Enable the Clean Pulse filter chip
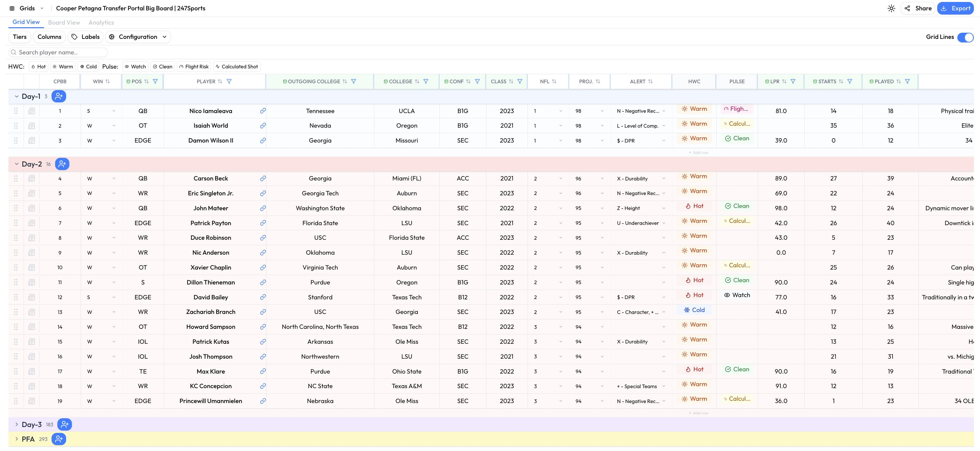This screenshot has width=980, height=451. (x=162, y=66)
